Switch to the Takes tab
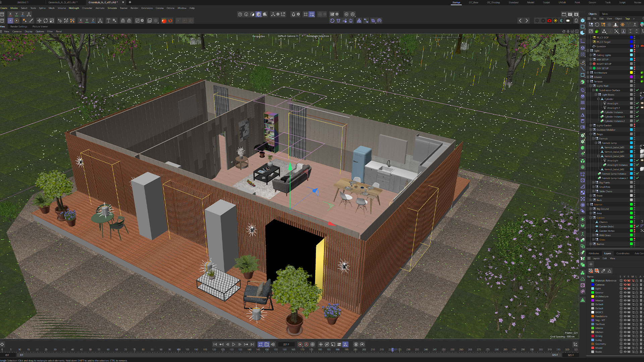 [605, 14]
